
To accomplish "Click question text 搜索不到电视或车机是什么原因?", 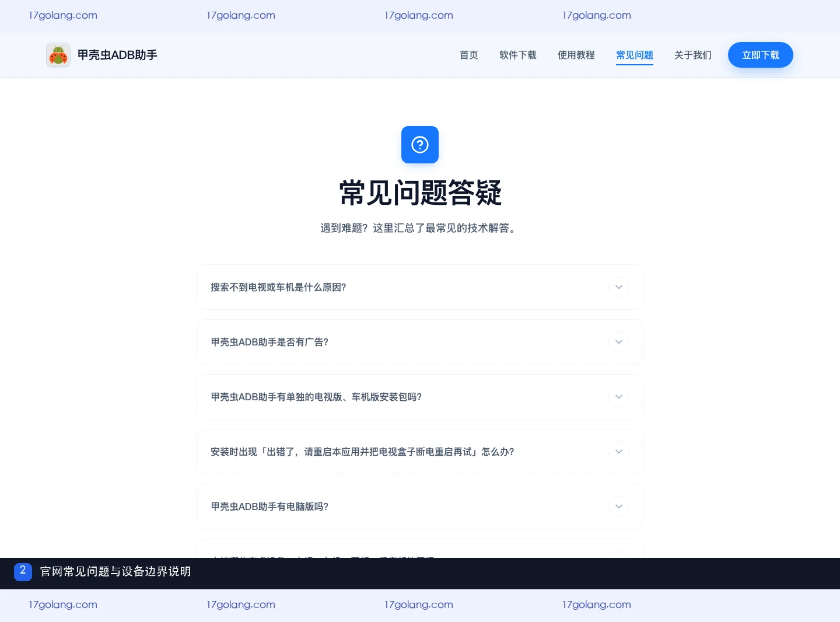I will pos(278,287).
